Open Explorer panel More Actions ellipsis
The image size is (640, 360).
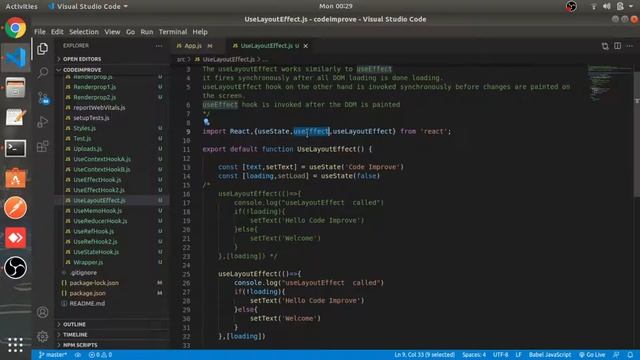coord(159,46)
